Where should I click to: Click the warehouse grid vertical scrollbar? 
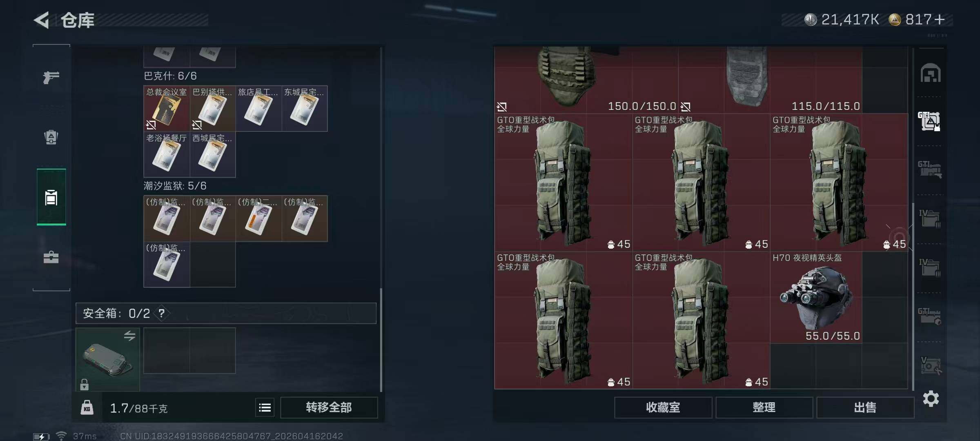coord(913,296)
